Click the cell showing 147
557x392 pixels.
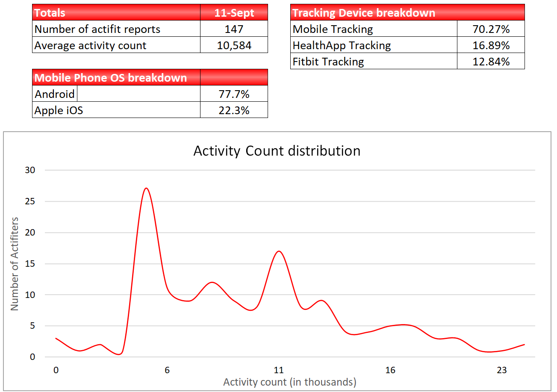(234, 29)
